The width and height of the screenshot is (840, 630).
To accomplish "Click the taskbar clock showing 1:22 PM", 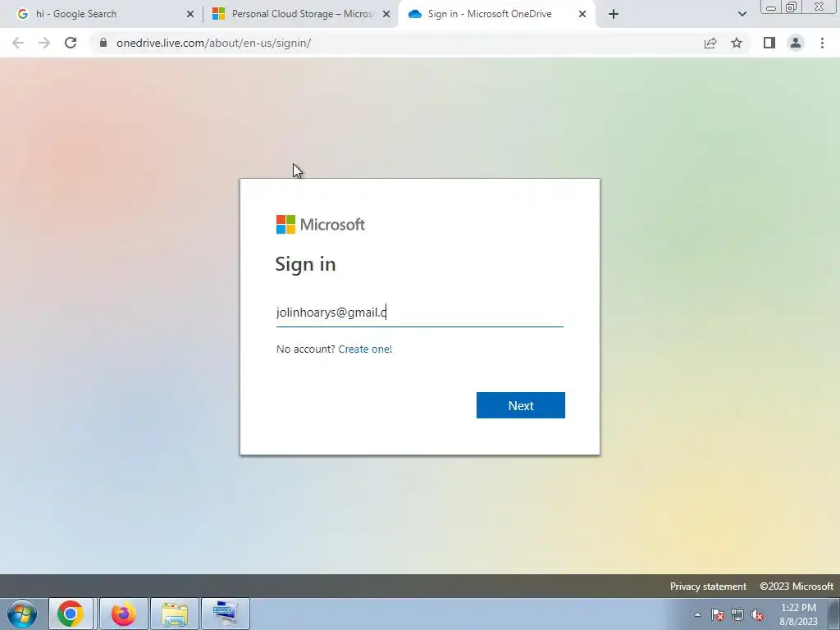I will pos(798,614).
